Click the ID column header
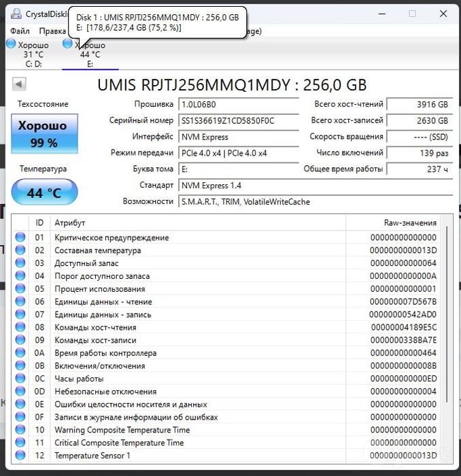This screenshot has height=476, width=461. pos(39,223)
